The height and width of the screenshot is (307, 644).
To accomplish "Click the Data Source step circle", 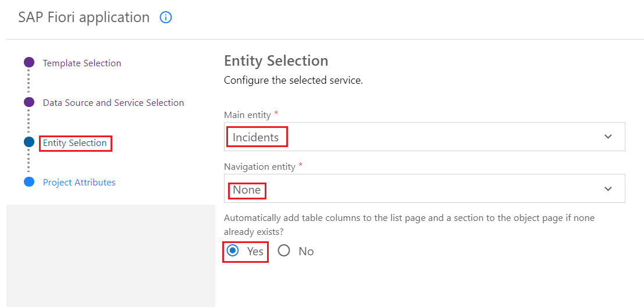I will click(x=29, y=102).
